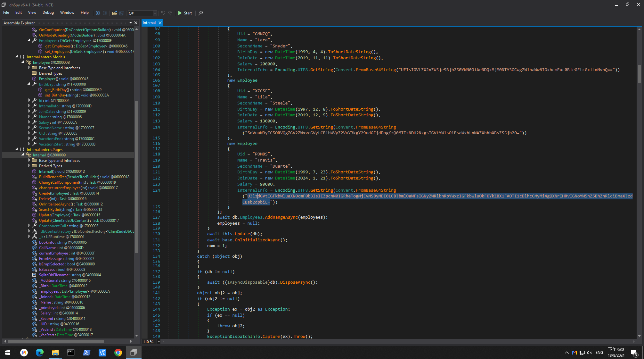Expand the ComponentCall property node

(x=29, y=226)
